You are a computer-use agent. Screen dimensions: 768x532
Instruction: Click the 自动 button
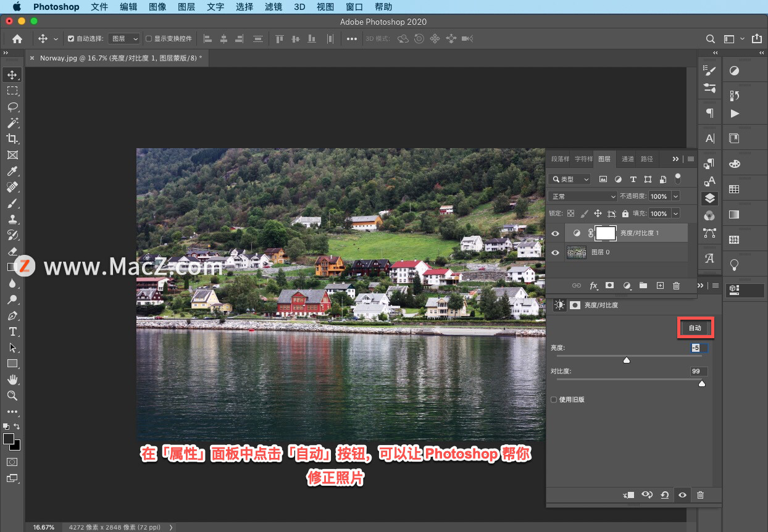pos(695,328)
